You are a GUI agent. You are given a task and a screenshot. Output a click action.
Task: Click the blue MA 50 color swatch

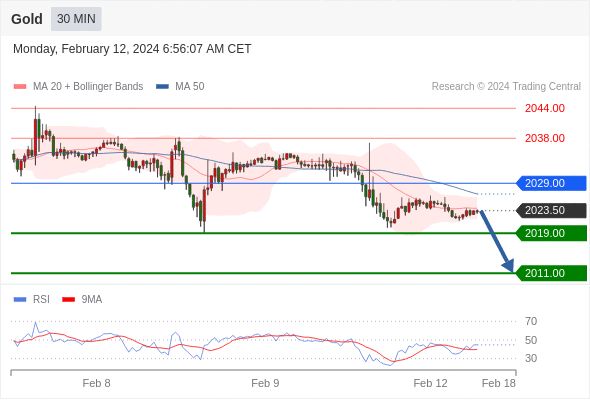163,87
